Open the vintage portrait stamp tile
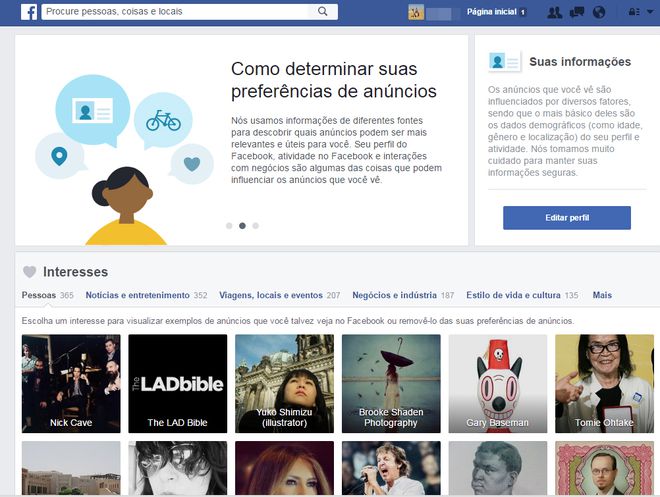Image resolution: width=660 pixels, height=497 pixels. pos(604,468)
